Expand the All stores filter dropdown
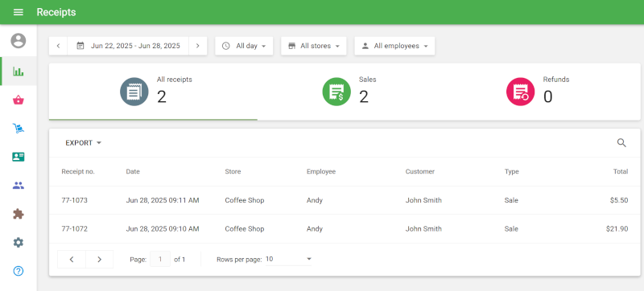 pos(314,46)
